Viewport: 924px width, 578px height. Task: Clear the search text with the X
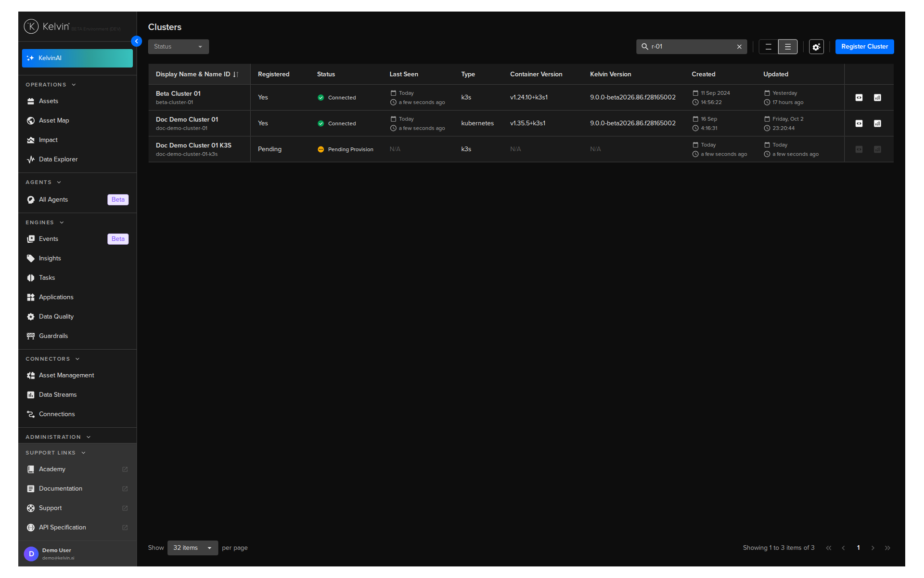pyautogui.click(x=739, y=47)
